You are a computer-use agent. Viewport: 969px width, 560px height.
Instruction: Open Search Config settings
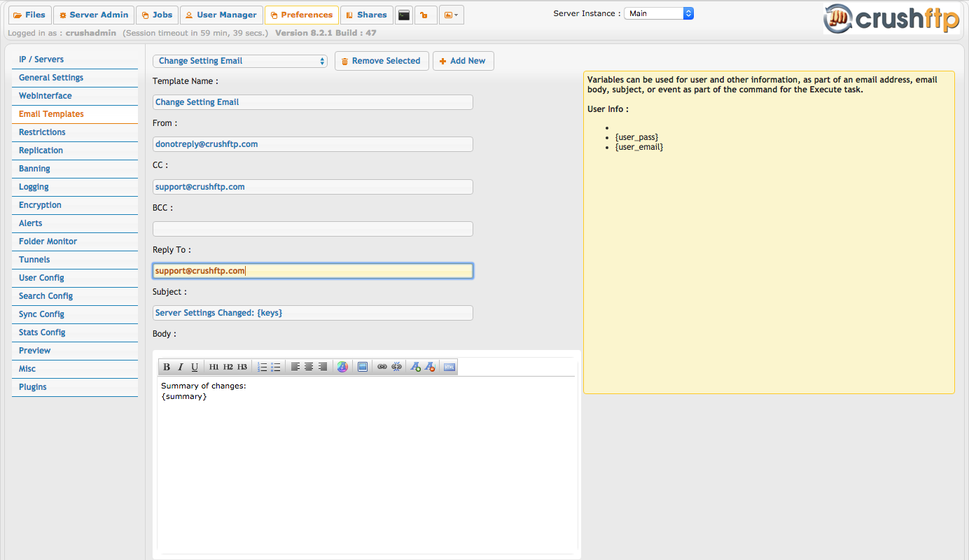coord(75,296)
